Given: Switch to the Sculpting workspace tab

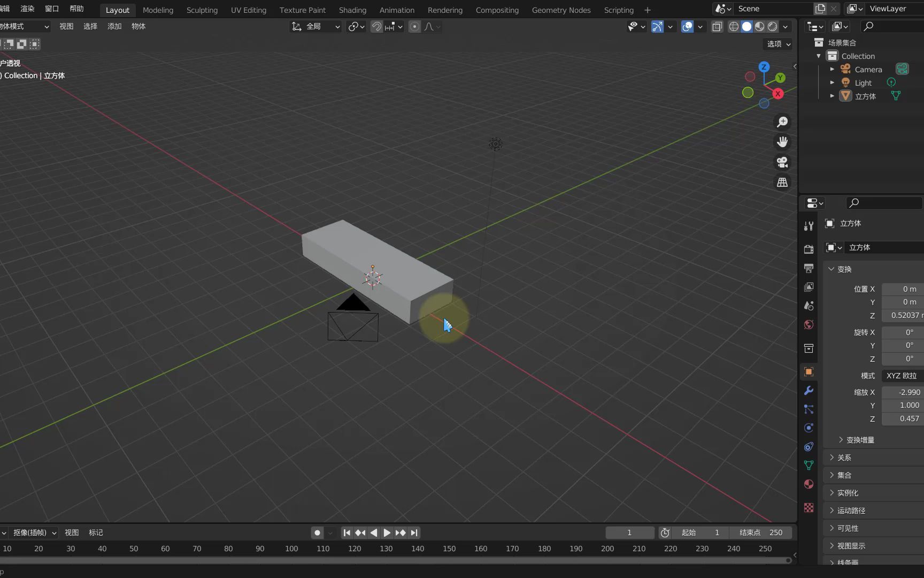Looking at the screenshot, I should tap(202, 10).
